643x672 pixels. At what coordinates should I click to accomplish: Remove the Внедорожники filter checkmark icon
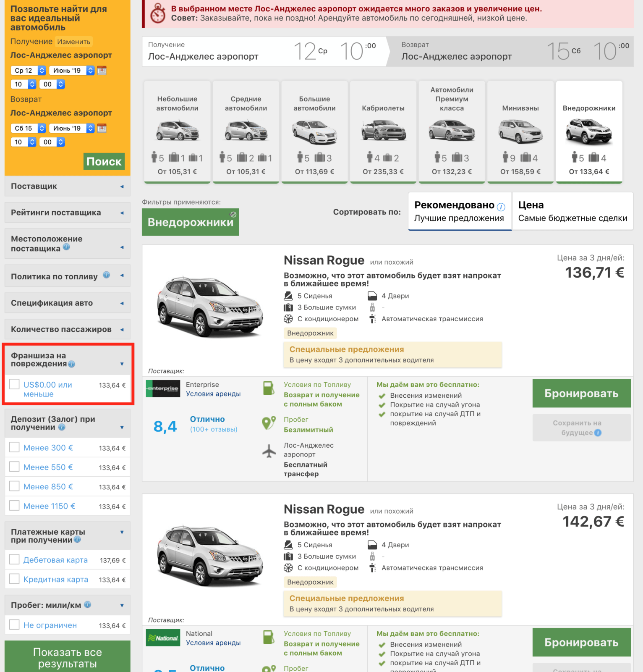click(x=233, y=214)
